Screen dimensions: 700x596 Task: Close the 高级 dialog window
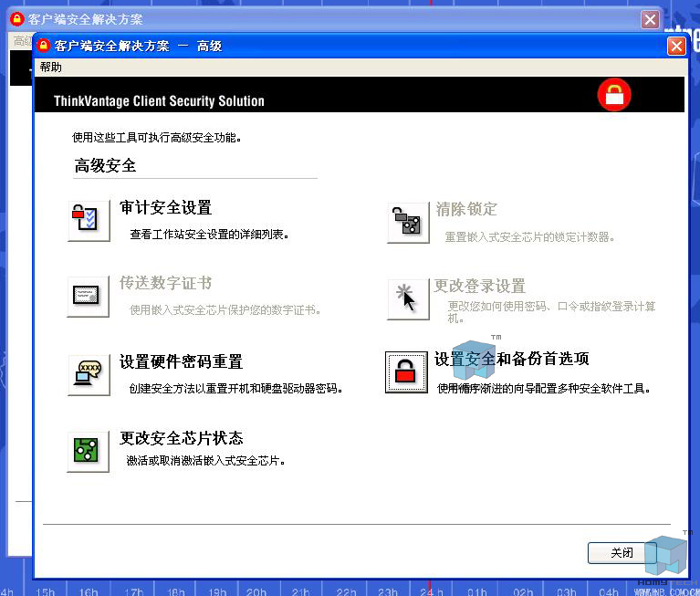[x=676, y=46]
